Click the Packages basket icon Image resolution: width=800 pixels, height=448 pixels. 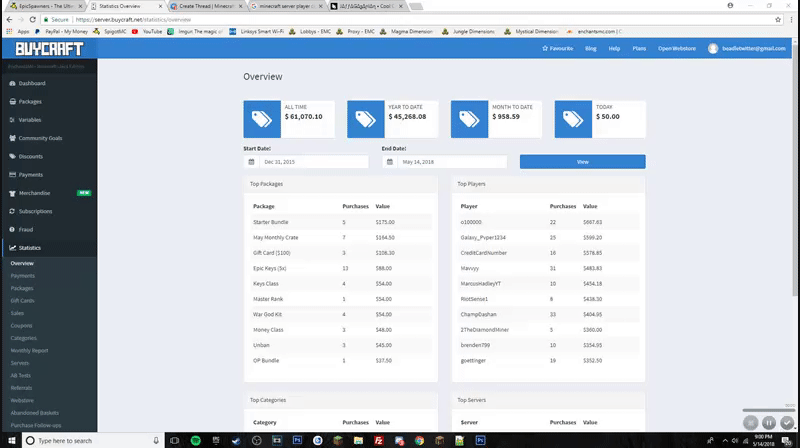click(12, 102)
